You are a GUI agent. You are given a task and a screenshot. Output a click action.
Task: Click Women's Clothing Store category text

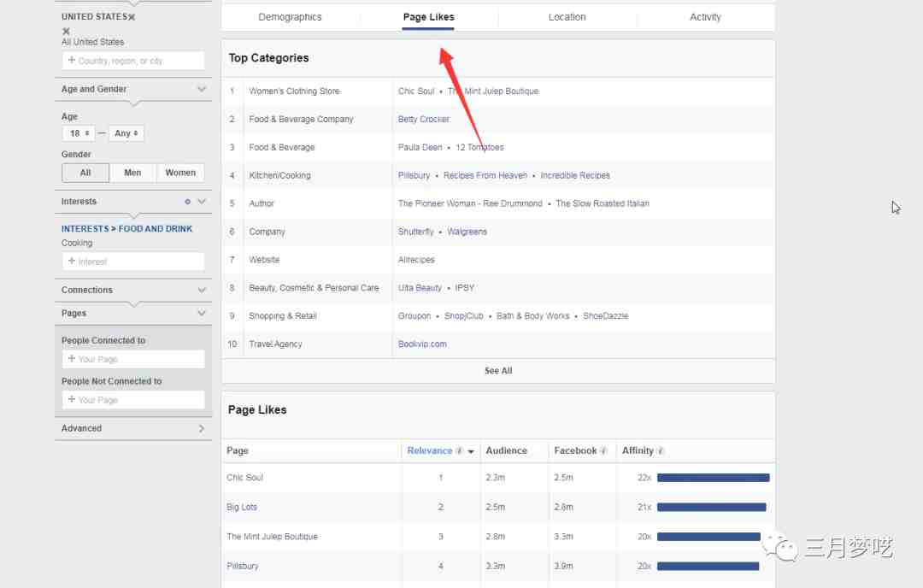pos(294,91)
